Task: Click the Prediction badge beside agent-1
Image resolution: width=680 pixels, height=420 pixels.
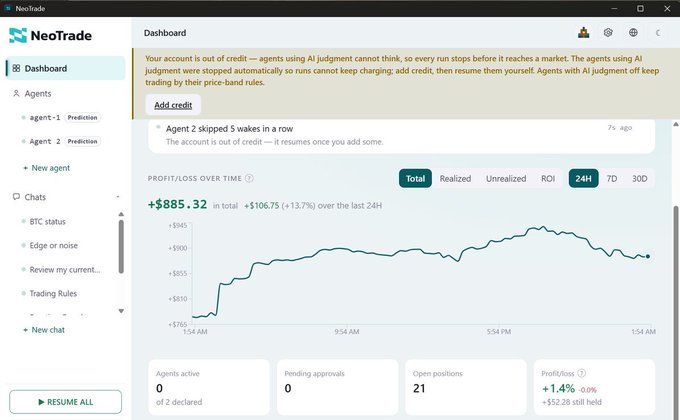Action: pyautogui.click(x=82, y=118)
